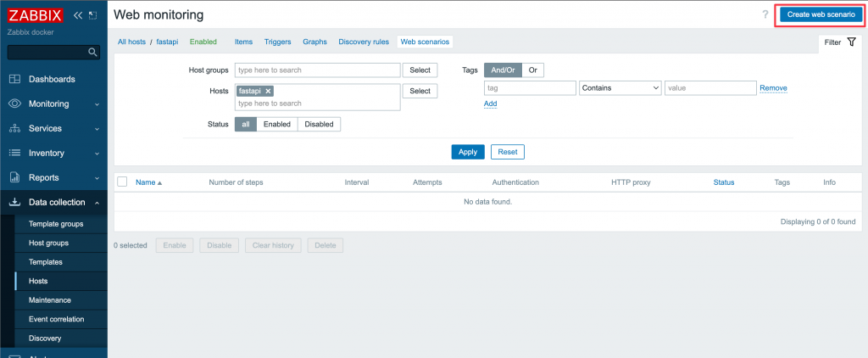Open Hosts in sidebar
The image size is (868, 358).
click(38, 281)
